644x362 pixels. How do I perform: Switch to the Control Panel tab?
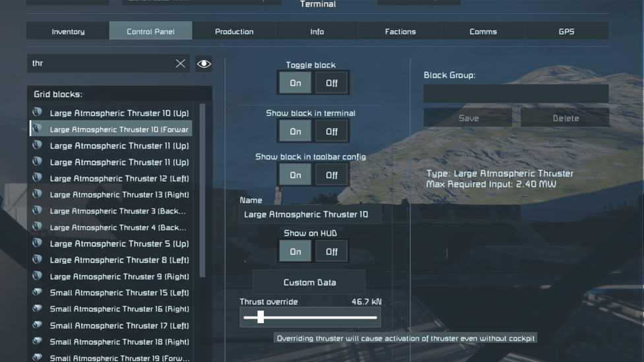coord(150,31)
